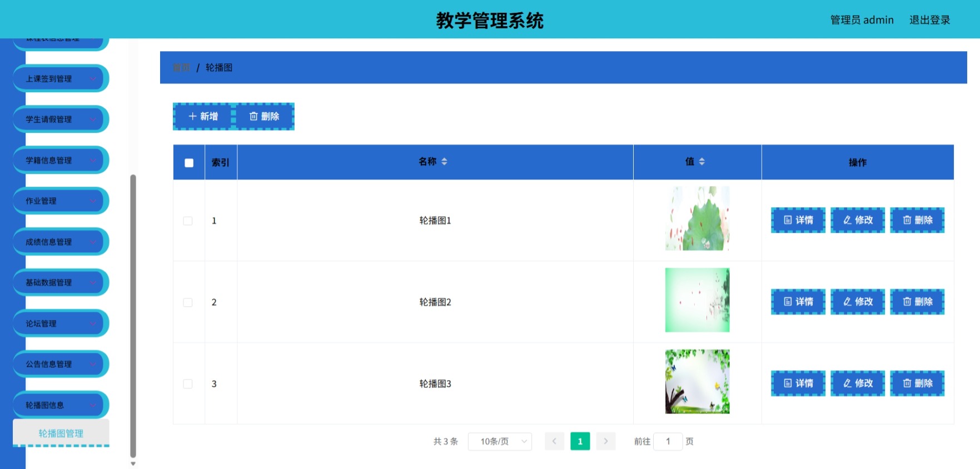
Task: Expand 成绩信息管理 sidebar menu
Action: pos(61,242)
